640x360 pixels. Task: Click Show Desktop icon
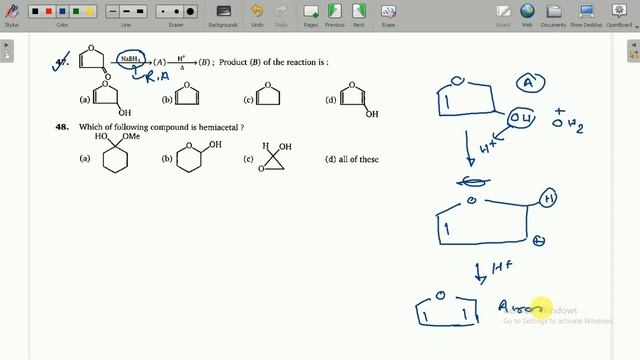(586, 15)
